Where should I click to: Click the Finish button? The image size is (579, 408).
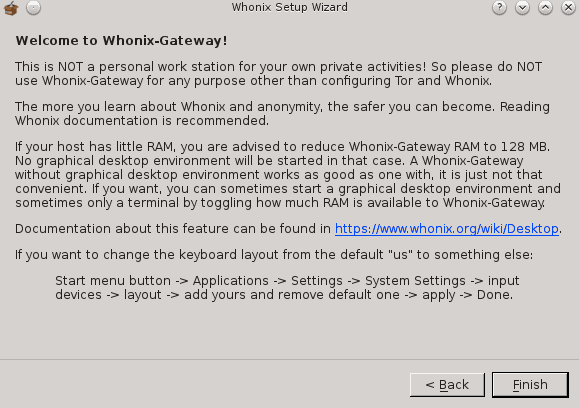[530, 385]
